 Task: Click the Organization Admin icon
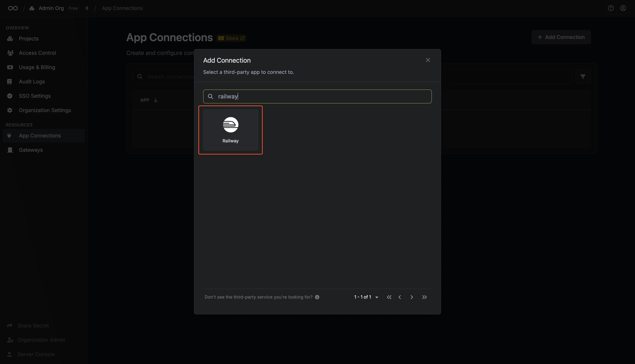click(10, 340)
